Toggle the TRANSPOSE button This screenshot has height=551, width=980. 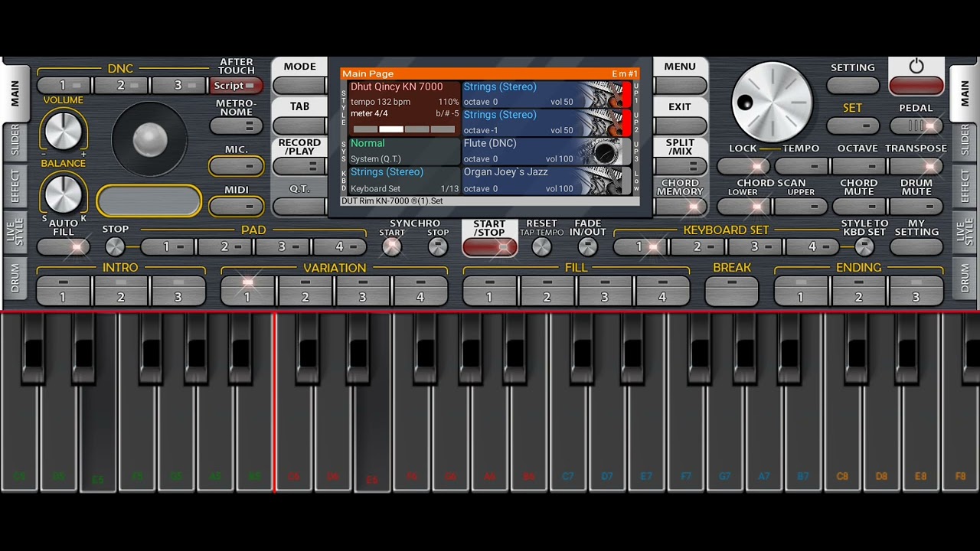[x=916, y=166]
